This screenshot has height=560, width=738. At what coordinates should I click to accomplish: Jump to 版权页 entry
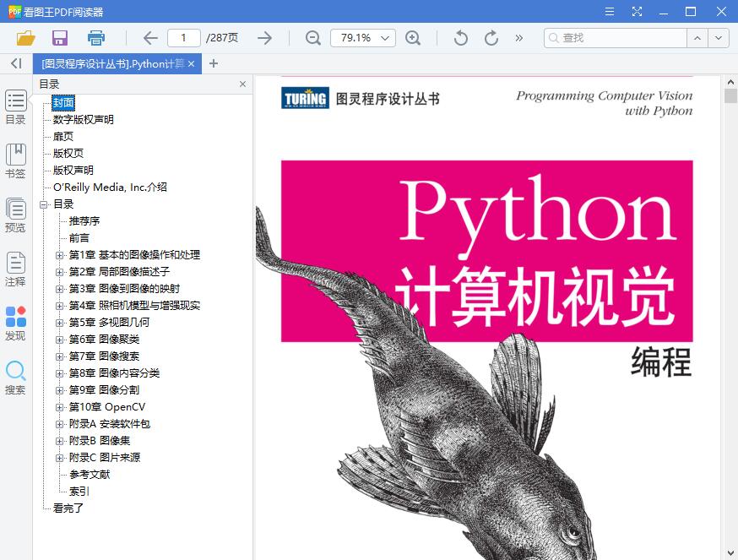click(68, 154)
